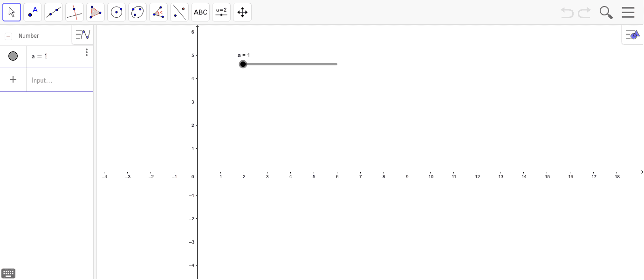Screen dimensions: 644x280
Task: Click the Number group label
Action: tap(29, 36)
